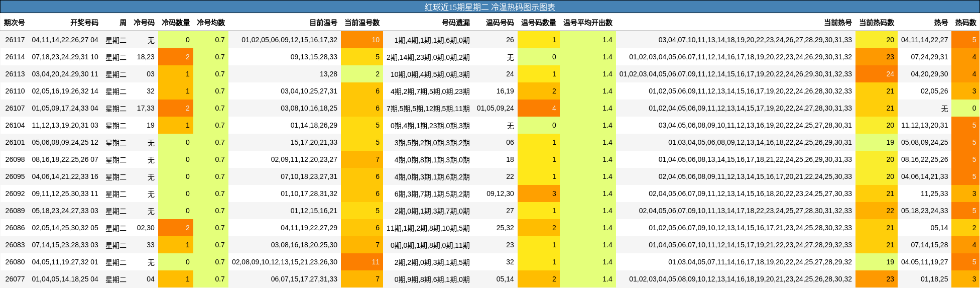This screenshot has height=288, width=980.
Task: Select the 温号平均开出数 column header
Action: tap(588, 23)
